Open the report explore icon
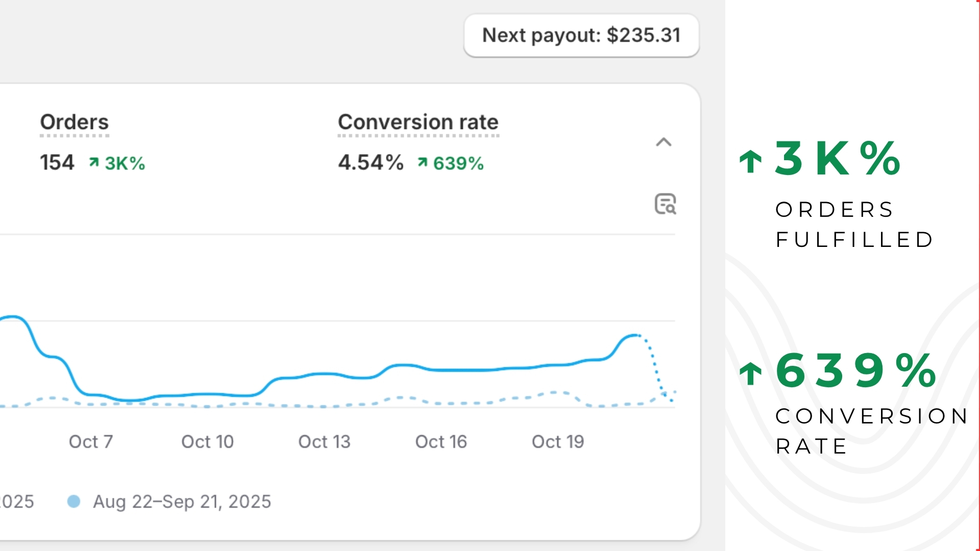This screenshot has height=551, width=980. [665, 204]
